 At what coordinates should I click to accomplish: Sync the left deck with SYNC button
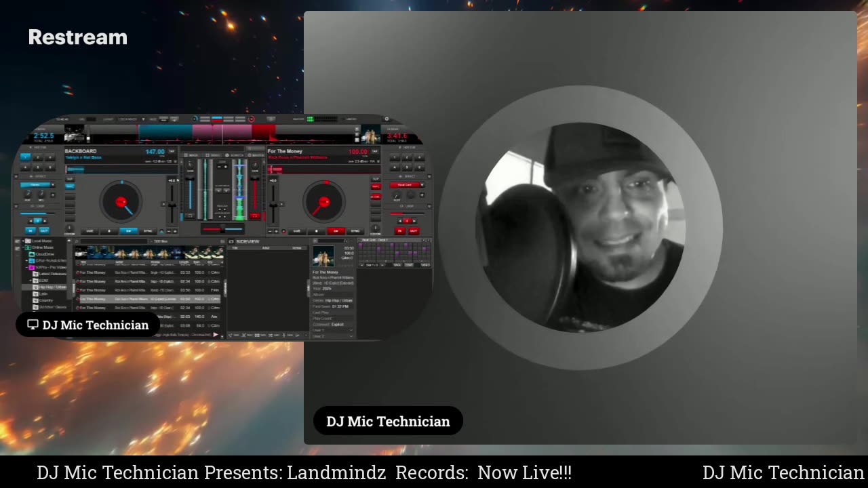click(148, 231)
